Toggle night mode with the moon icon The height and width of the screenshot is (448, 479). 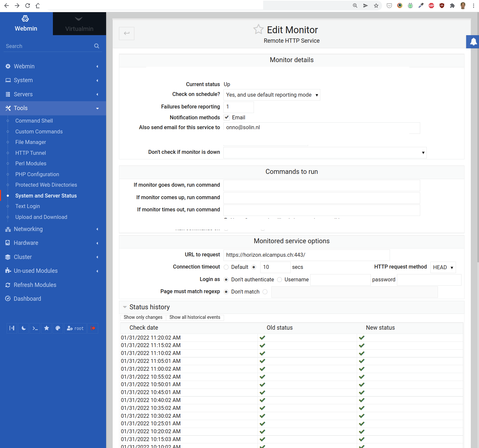click(x=24, y=328)
